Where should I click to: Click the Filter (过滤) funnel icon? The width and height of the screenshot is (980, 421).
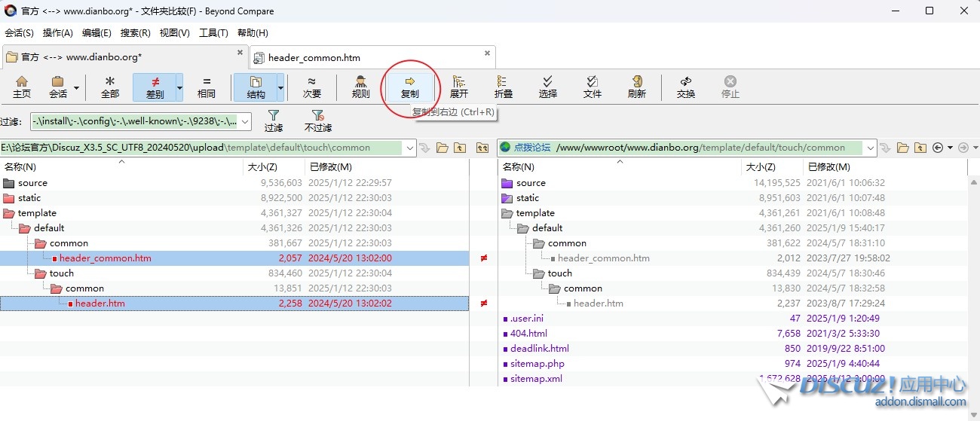click(274, 121)
